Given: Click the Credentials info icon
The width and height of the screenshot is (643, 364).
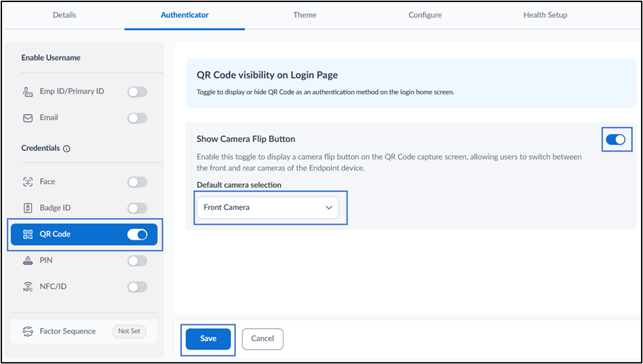Looking at the screenshot, I should 67,149.
